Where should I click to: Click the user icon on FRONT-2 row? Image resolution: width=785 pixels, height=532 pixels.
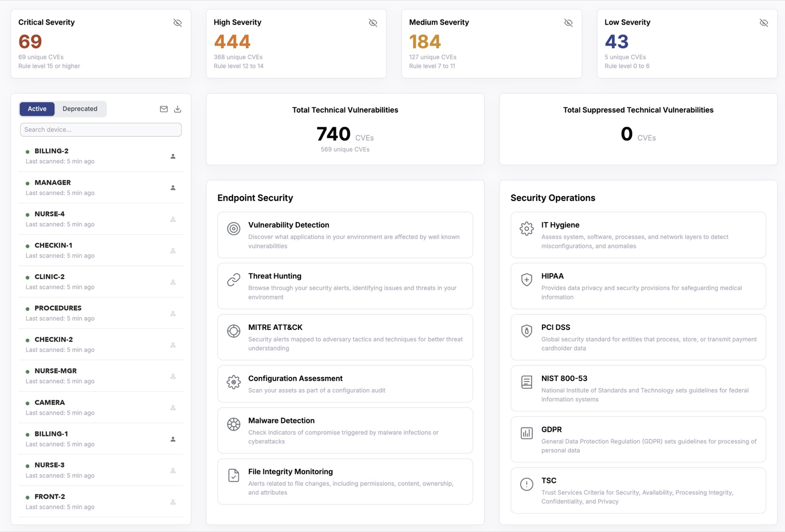173,502
